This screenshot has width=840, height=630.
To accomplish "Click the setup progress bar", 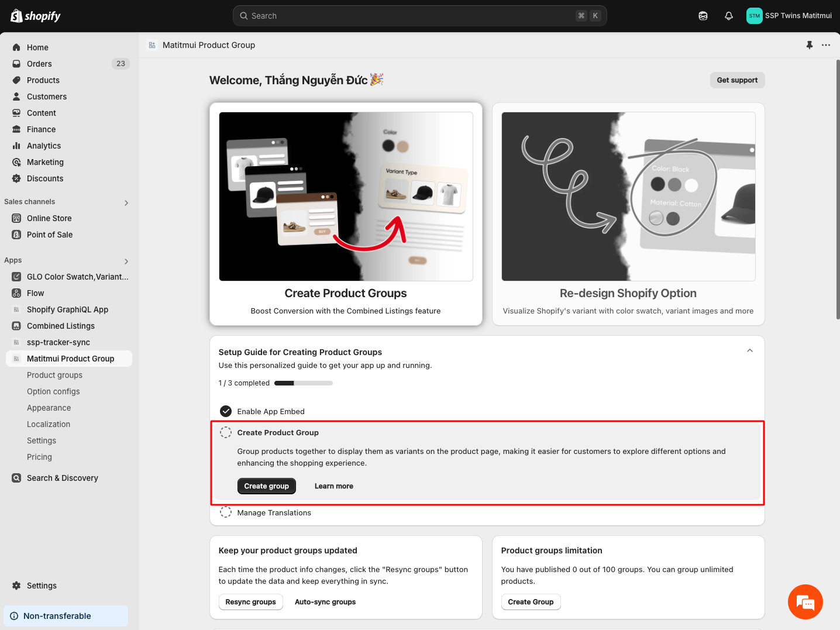I will pos(304,383).
